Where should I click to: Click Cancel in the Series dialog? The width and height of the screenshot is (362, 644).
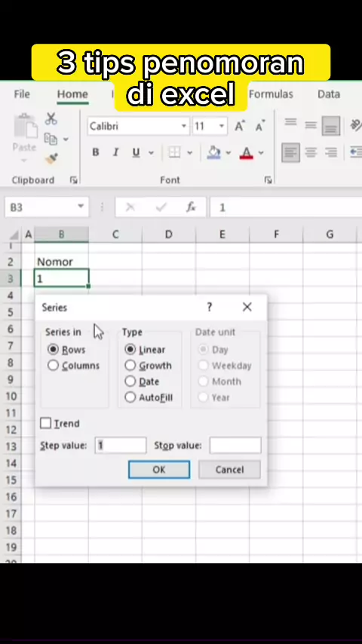pyautogui.click(x=229, y=470)
